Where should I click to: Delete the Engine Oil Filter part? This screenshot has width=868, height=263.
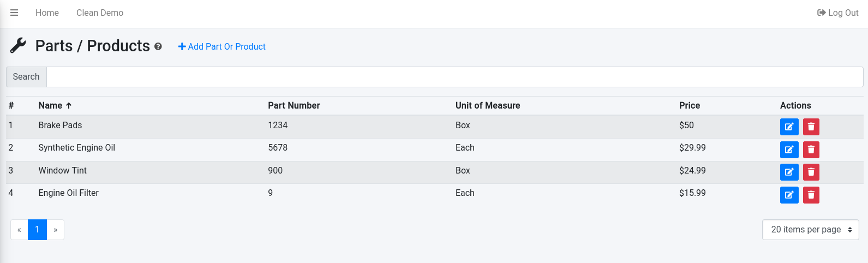[811, 195]
